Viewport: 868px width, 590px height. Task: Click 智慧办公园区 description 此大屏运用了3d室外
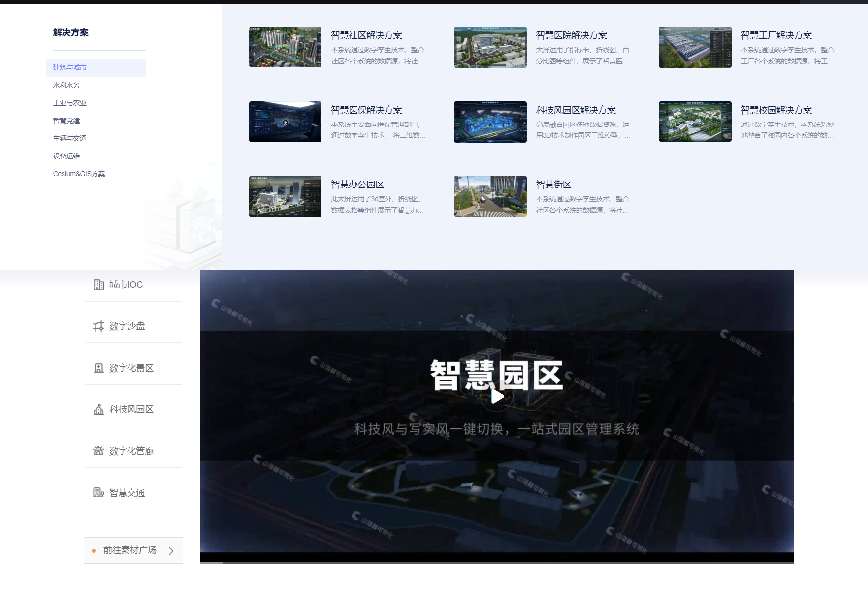coord(377,205)
